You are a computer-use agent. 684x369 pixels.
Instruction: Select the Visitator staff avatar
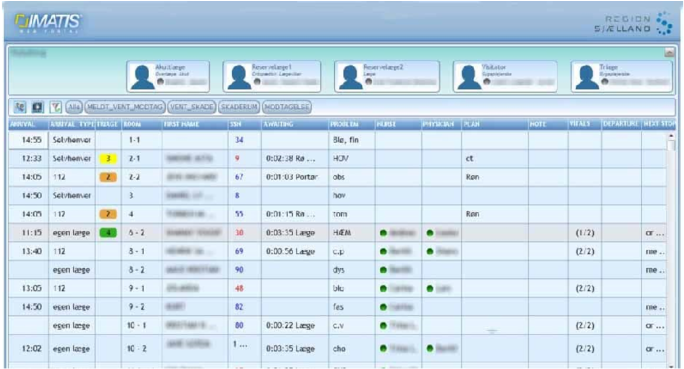pyautogui.click(x=469, y=77)
